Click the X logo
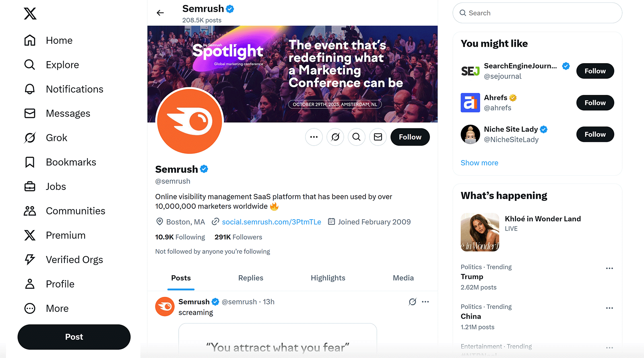Viewport: 644px width, 358px height. tap(30, 13)
